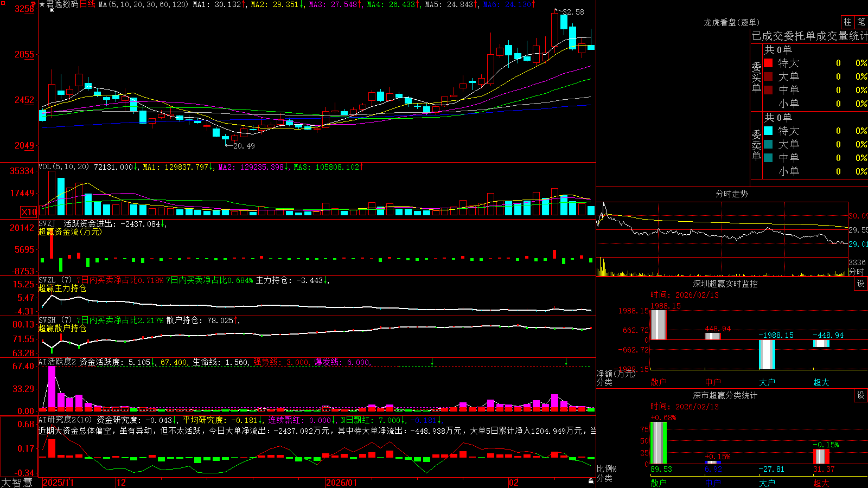This screenshot has width=868, height=488.
Task: Click the 大智慧 logo in the bottom corner
Action: 17,483
